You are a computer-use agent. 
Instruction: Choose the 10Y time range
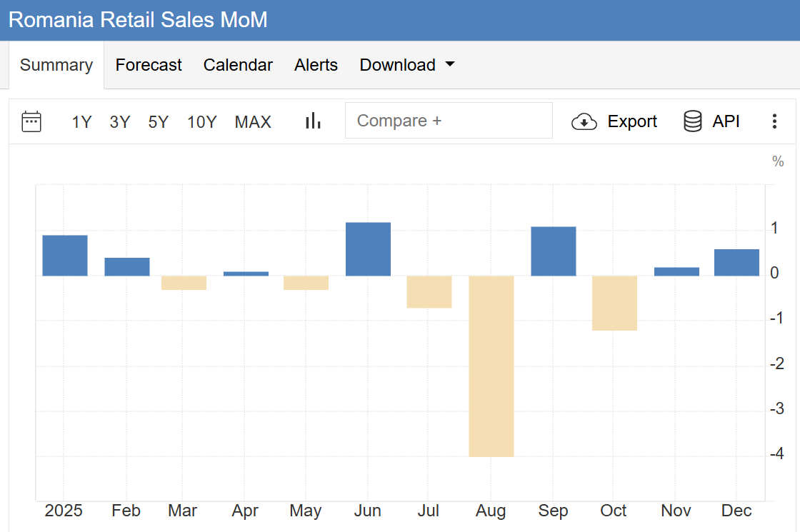[x=201, y=122]
